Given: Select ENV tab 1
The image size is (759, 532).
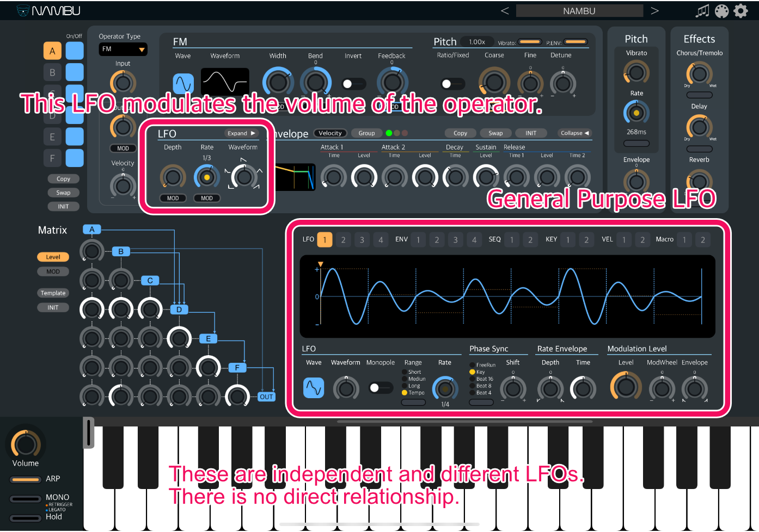Looking at the screenshot, I should click(x=418, y=240).
